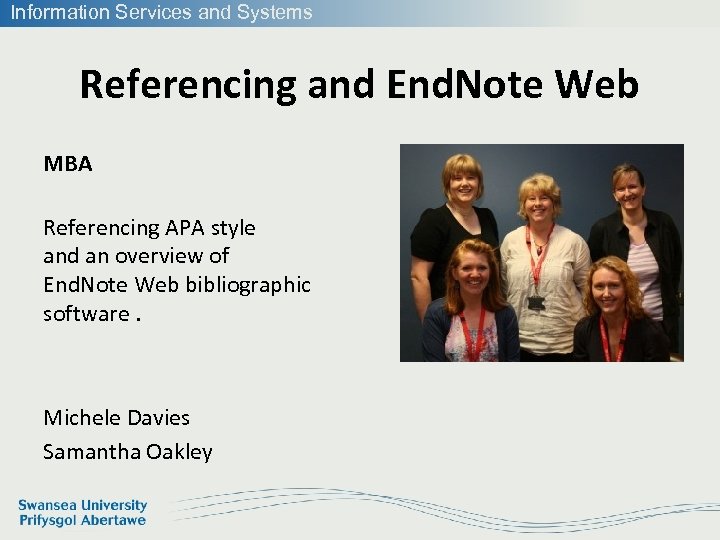Click the 'Swansea University' logo text
The image size is (720, 540).
[83, 506]
